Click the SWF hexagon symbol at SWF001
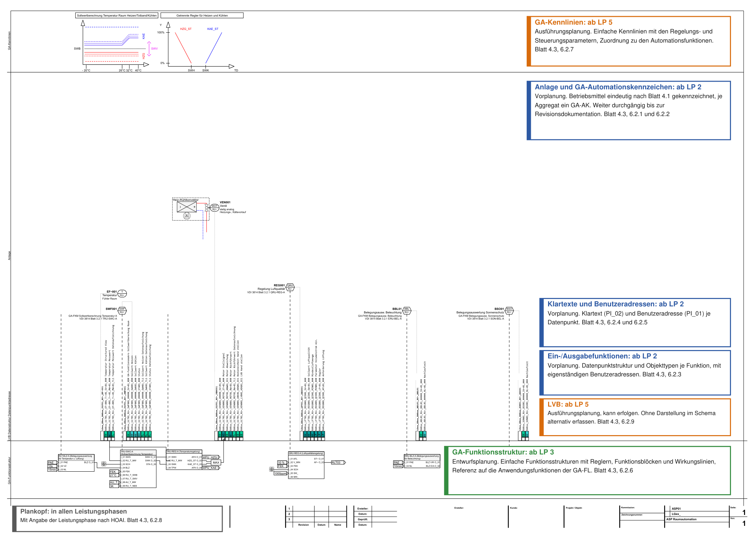The height and width of the screenshot is (535, 756). 122,311
